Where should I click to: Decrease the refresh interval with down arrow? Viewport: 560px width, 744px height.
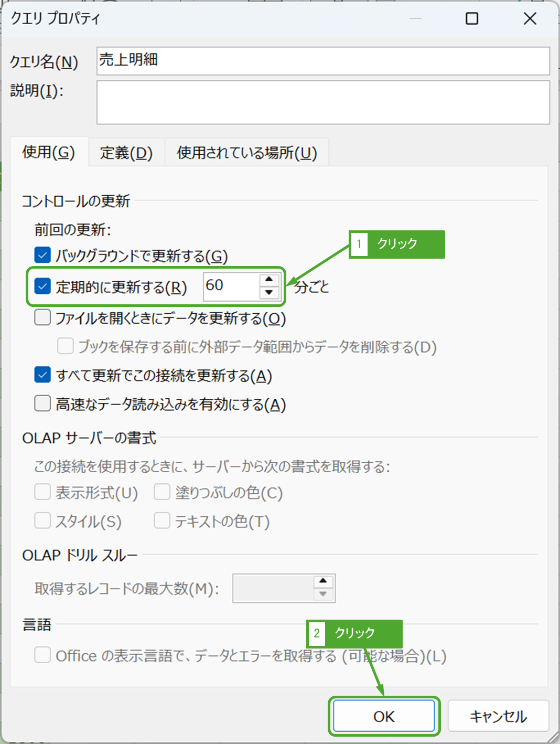(270, 293)
